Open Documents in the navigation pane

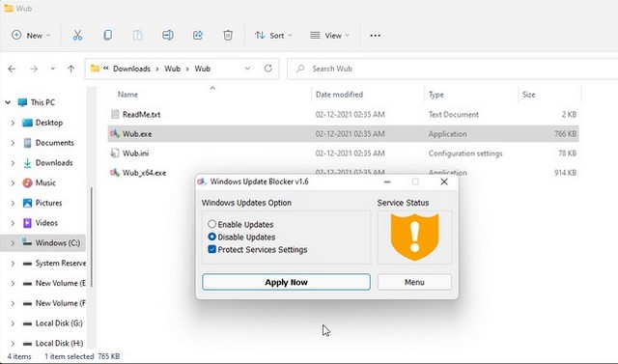pos(54,143)
